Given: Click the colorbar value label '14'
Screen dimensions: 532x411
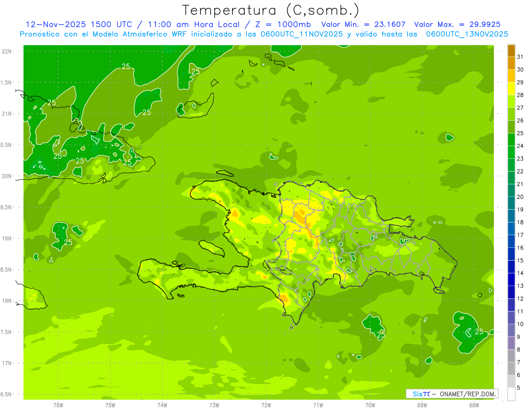Looking at the screenshot, I should point(520,273).
